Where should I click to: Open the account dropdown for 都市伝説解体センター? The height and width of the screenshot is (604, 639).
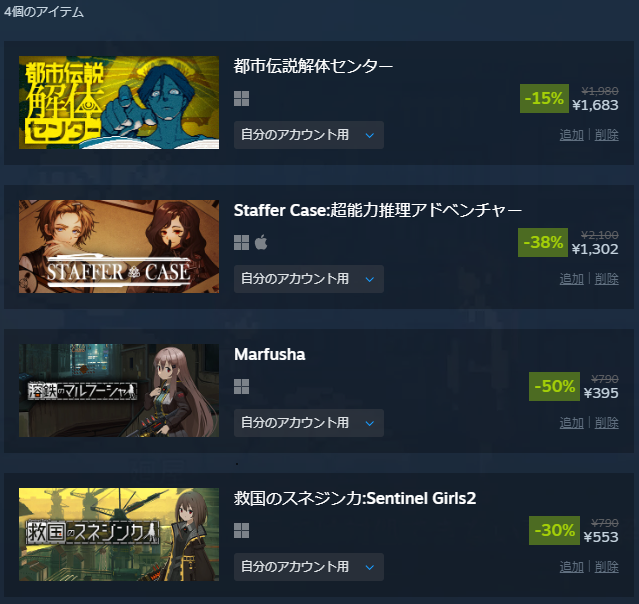308,135
